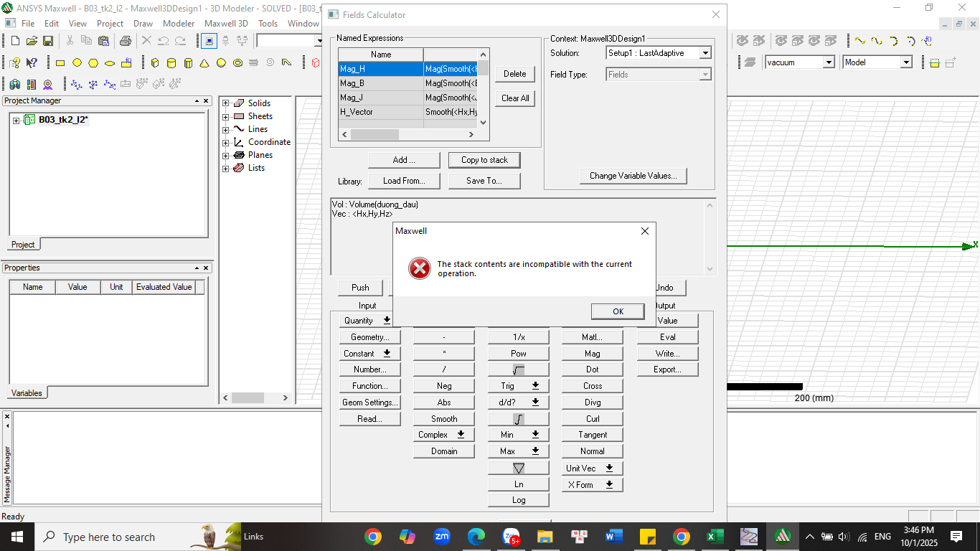Image resolution: width=980 pixels, height=551 pixels.
Task: Select the Draw spline tool
Action: (x=877, y=41)
